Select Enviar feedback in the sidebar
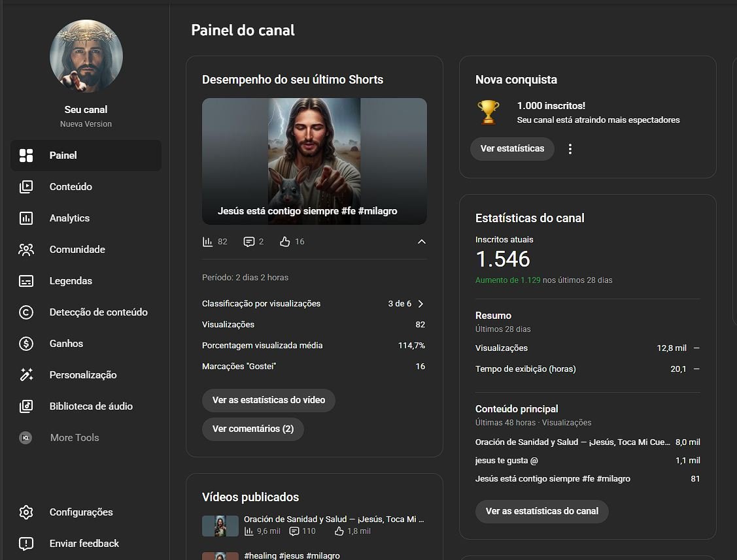737x560 pixels. (86, 544)
